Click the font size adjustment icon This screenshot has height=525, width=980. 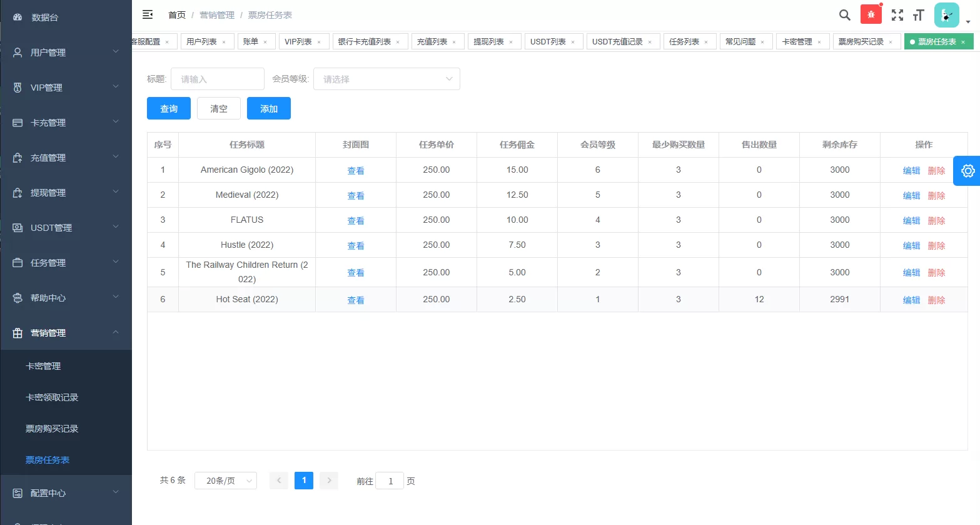[918, 14]
